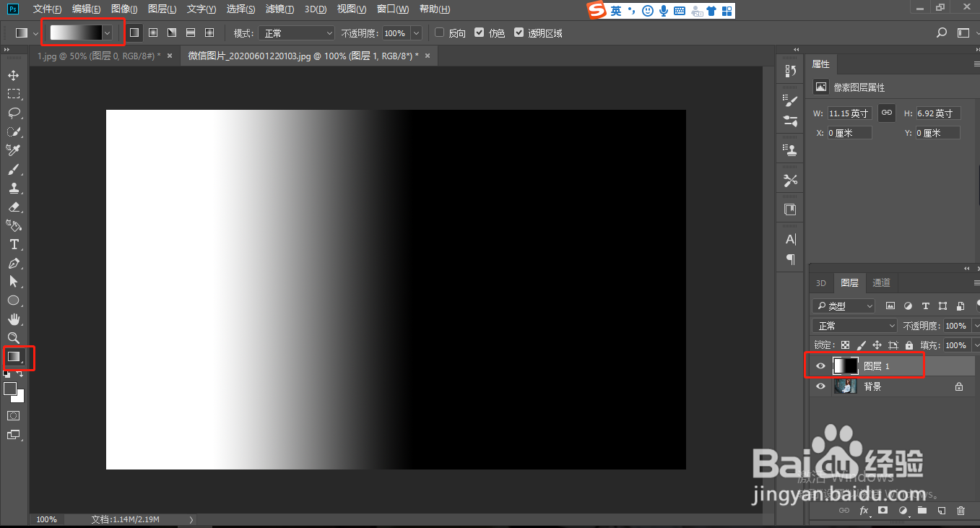Open the gradient picker dropdown arrow
The width and height of the screenshot is (980, 528).
pyautogui.click(x=108, y=33)
